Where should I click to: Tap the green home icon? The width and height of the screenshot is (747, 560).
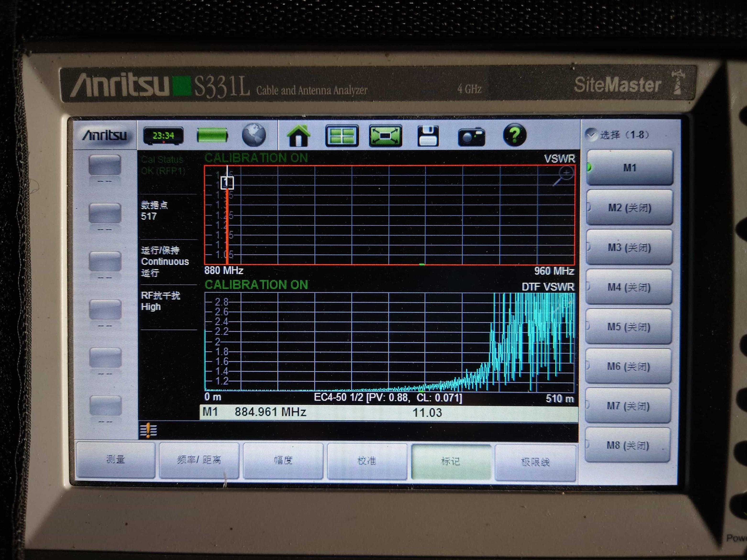tap(298, 136)
